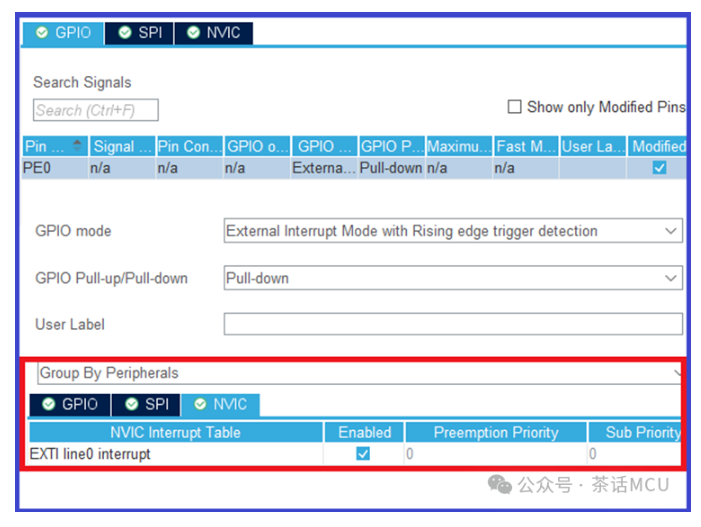Click the Search Signals input field
The image size is (701, 527).
pyautogui.click(x=96, y=110)
